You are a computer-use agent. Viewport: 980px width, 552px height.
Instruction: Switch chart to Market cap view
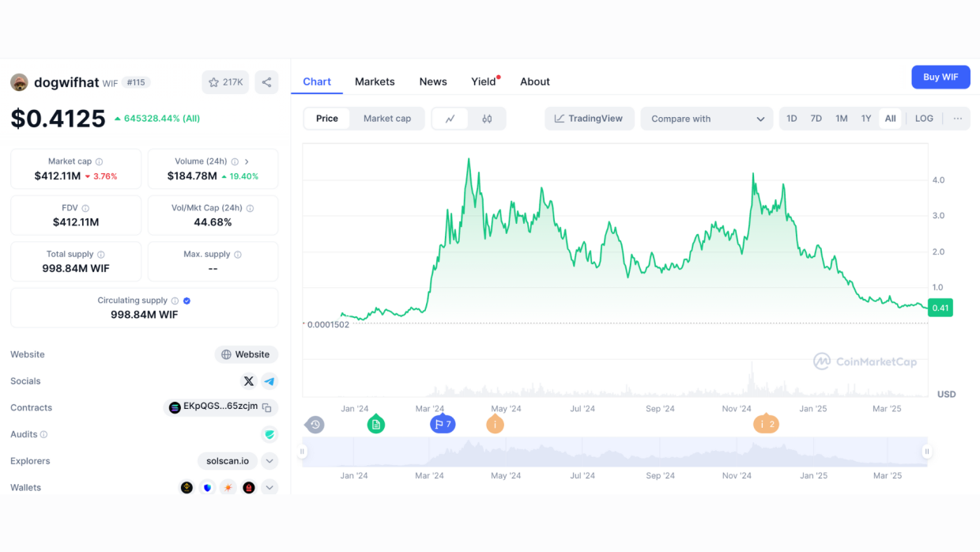(387, 119)
